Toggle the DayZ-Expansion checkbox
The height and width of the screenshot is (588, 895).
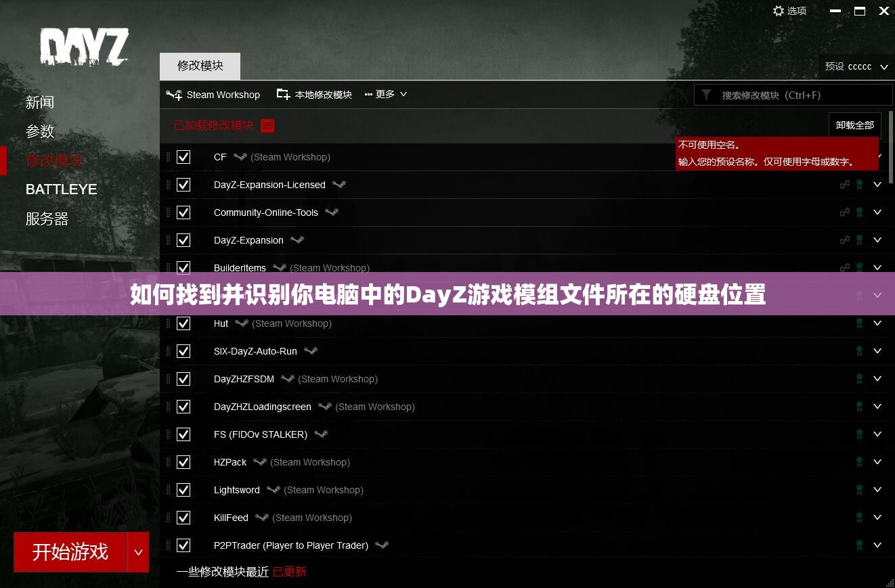(183, 240)
